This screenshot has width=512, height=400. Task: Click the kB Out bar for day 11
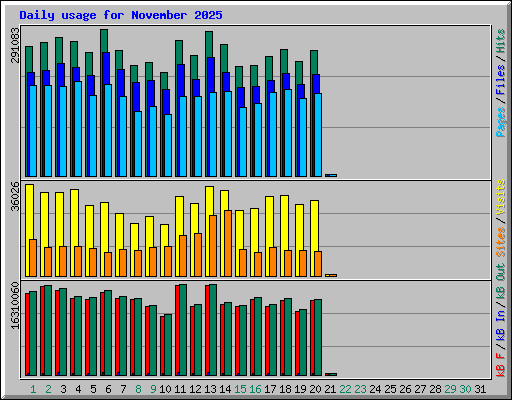pyautogui.click(x=183, y=330)
